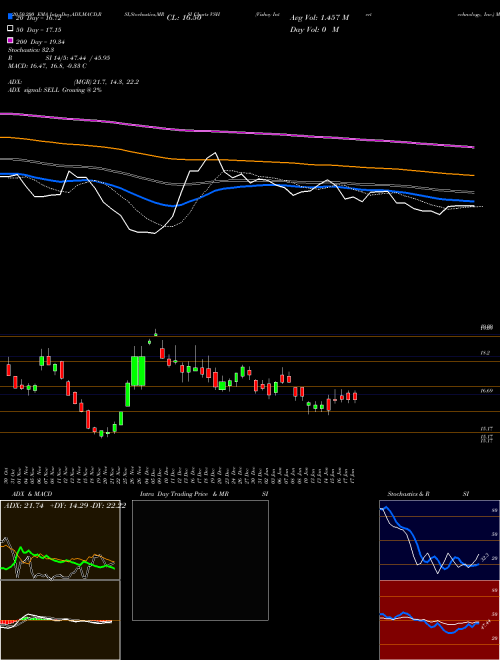Click the 'Avg Vol: 1.457 M' label
The width and height of the screenshot is (500, 660).
[319, 18]
